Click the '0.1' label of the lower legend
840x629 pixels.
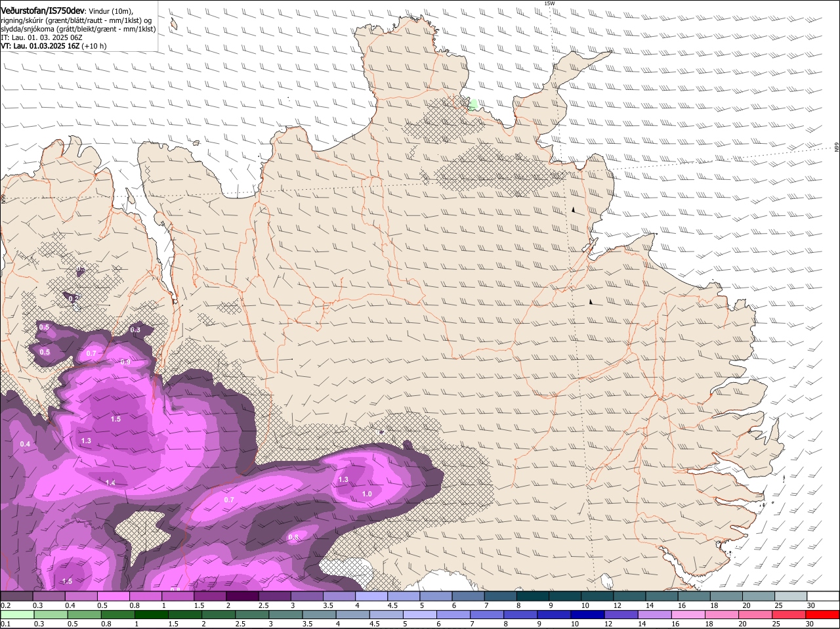[5, 624]
